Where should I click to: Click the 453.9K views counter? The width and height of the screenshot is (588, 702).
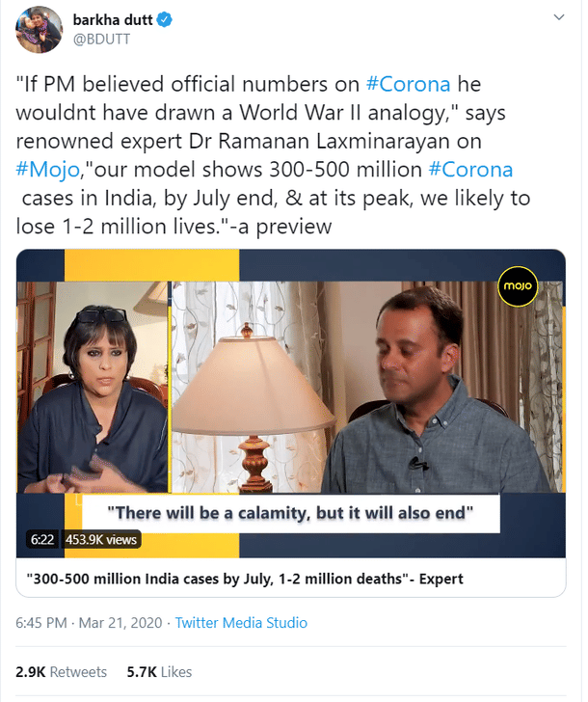[101, 539]
